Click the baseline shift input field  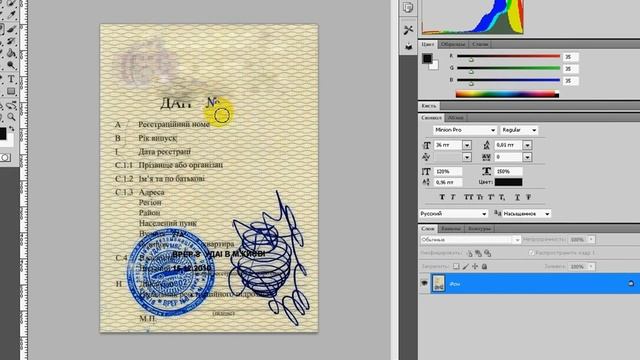(x=448, y=182)
